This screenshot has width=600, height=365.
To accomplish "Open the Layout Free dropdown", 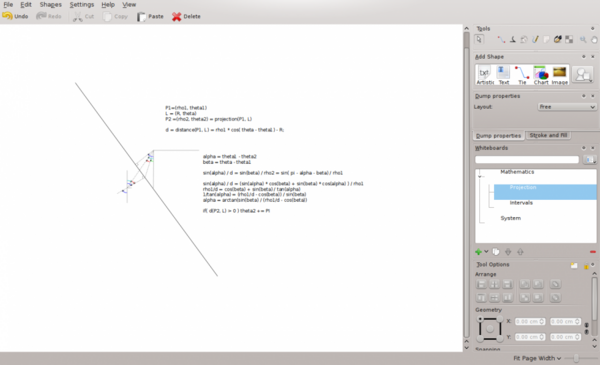I will pyautogui.click(x=567, y=107).
